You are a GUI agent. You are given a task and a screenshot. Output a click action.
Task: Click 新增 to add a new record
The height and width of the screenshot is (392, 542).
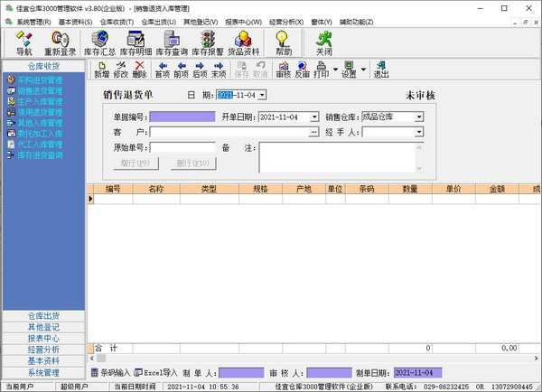[x=101, y=70]
